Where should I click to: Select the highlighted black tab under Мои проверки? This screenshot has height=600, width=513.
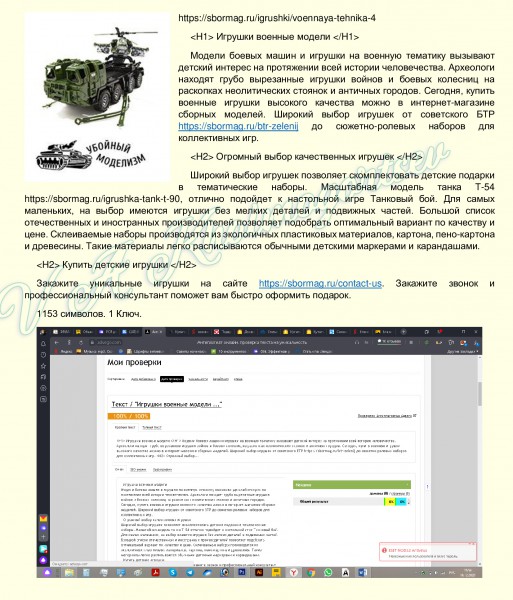[172, 379]
